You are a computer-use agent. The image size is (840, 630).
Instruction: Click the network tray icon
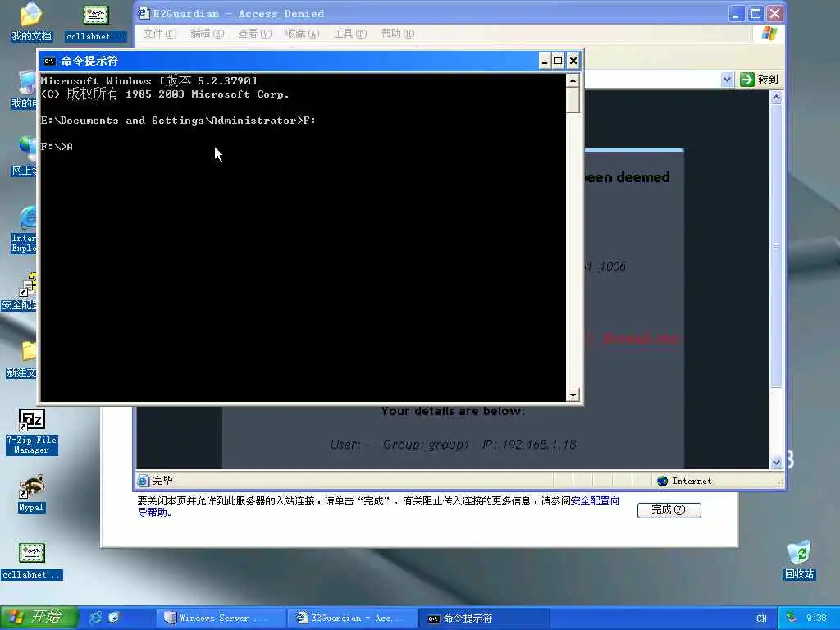[792, 618]
